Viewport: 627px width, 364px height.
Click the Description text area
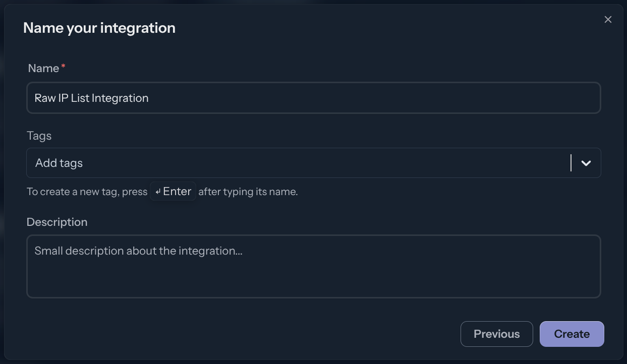pyautogui.click(x=313, y=266)
